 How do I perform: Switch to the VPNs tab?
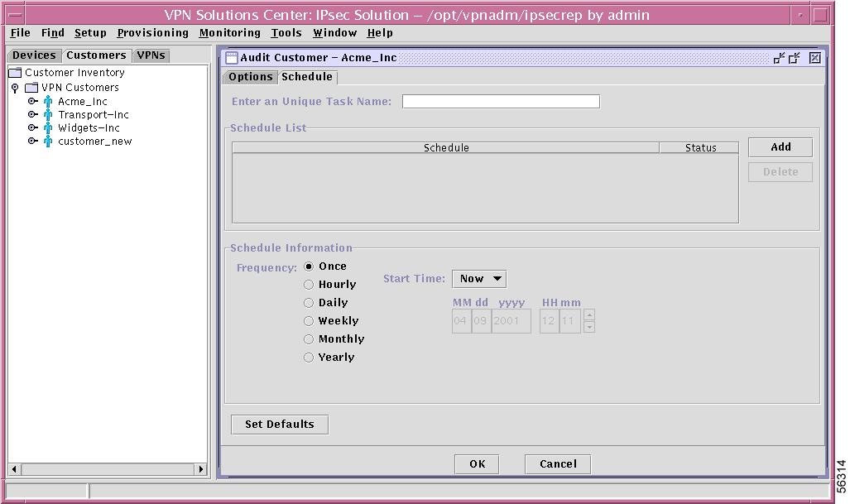click(x=151, y=55)
